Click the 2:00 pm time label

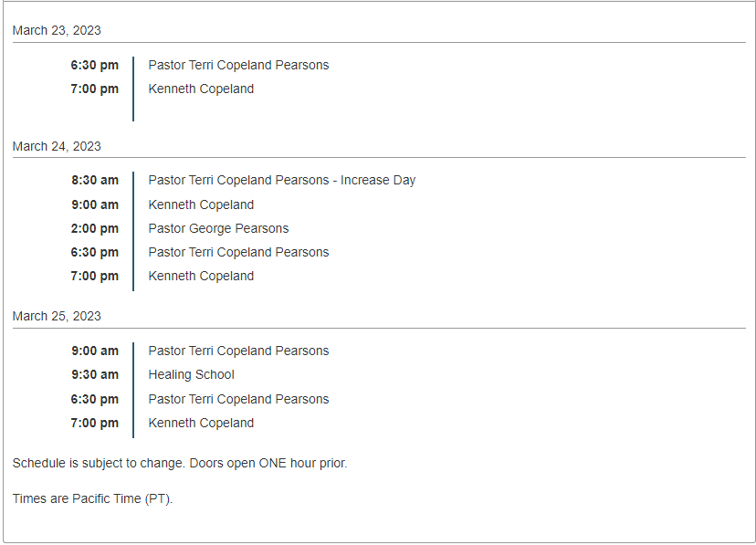pyautogui.click(x=95, y=228)
